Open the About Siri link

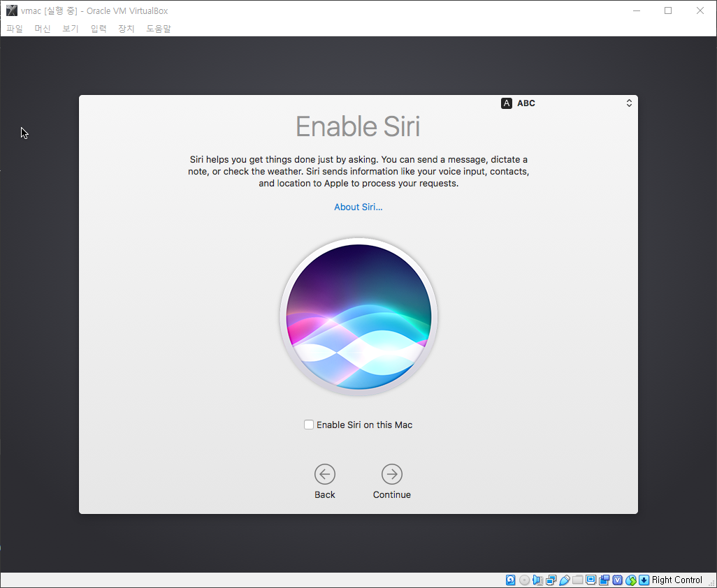click(x=358, y=207)
